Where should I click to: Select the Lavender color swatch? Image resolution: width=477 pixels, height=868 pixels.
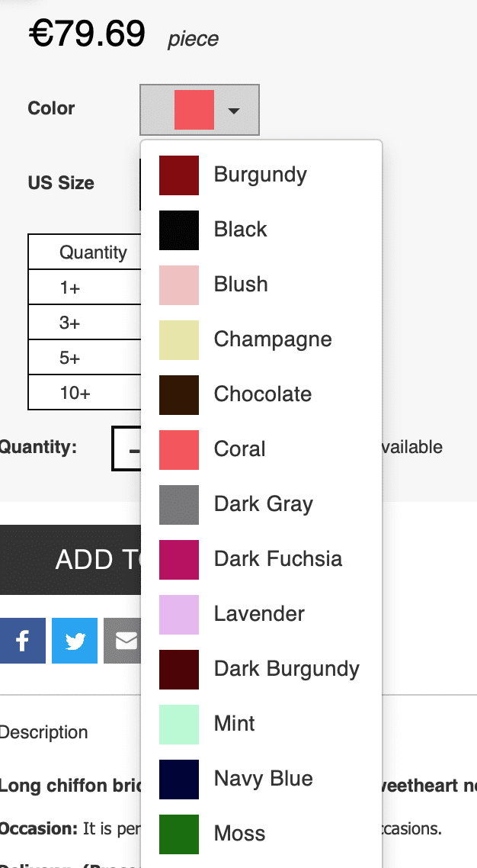point(179,614)
